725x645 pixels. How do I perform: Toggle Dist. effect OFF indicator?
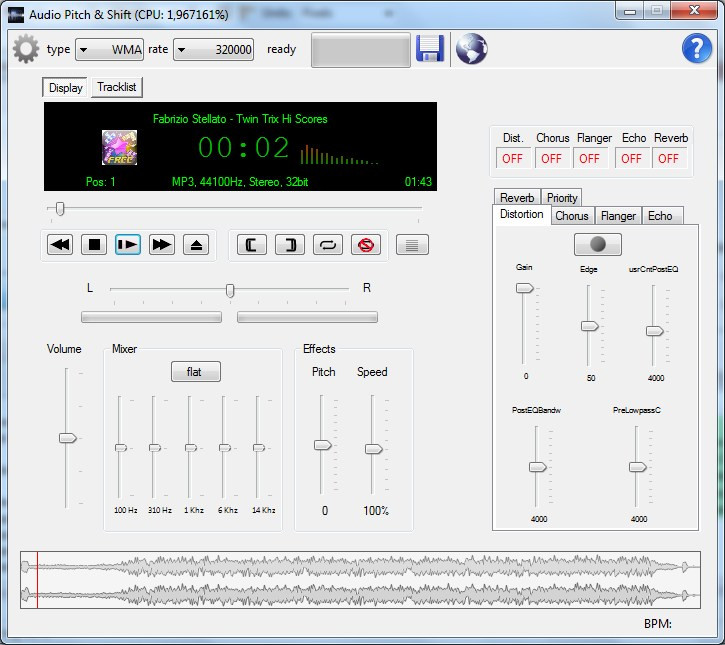512,159
